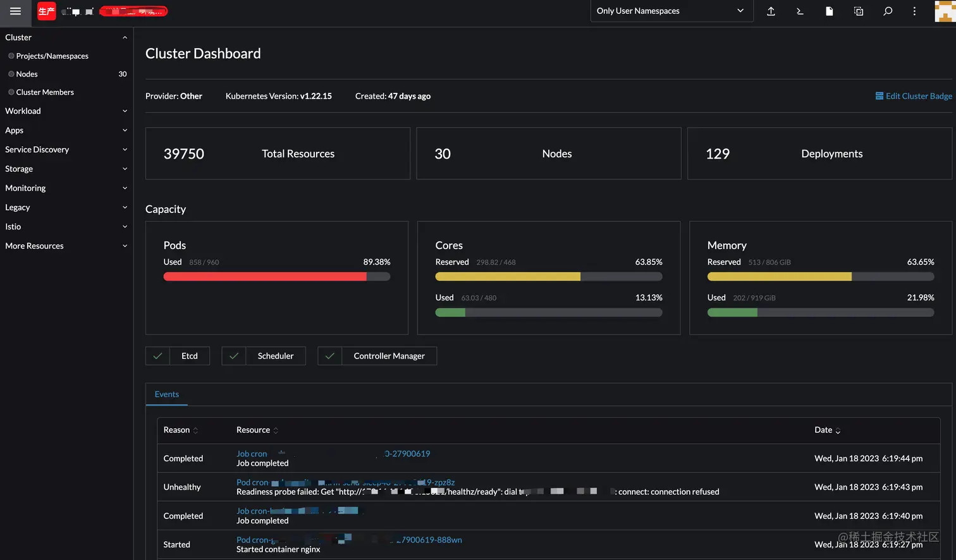Copy kubeconfig to clipboard icon
The height and width of the screenshot is (560, 956).
pyautogui.click(x=858, y=11)
